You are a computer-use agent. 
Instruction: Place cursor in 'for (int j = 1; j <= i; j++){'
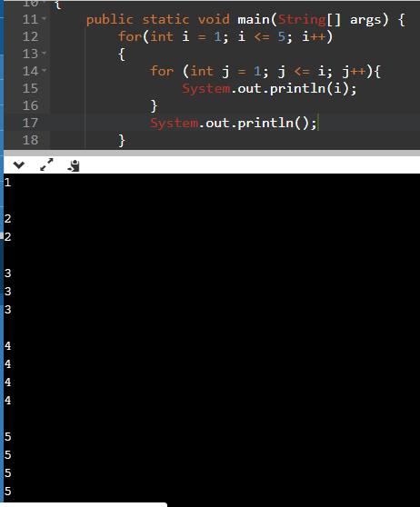point(265,71)
